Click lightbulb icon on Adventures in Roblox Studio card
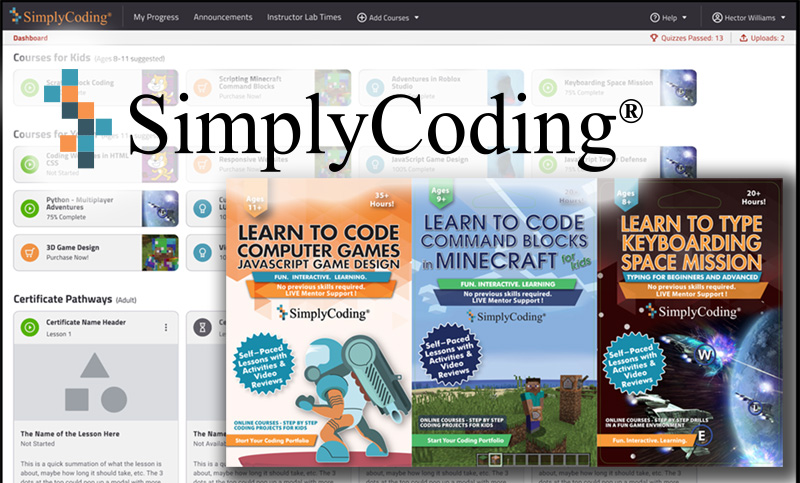This screenshot has height=483, width=800. click(375, 88)
